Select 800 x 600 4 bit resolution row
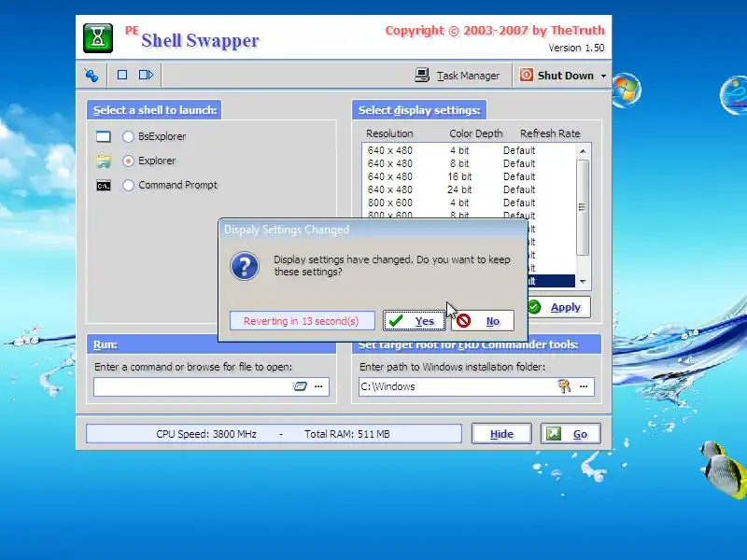 [x=469, y=203]
